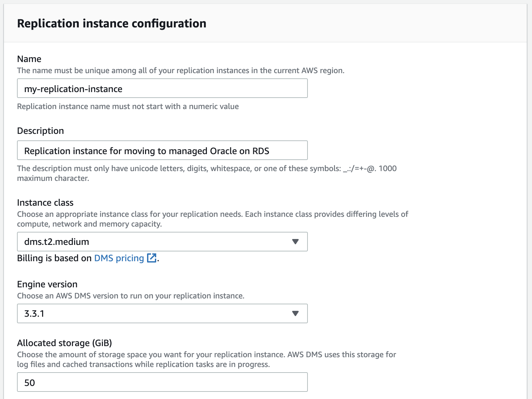Screen dimensions: 532x399
Task: Click the Allocated storage (GiB) label
Action: click(x=65, y=343)
